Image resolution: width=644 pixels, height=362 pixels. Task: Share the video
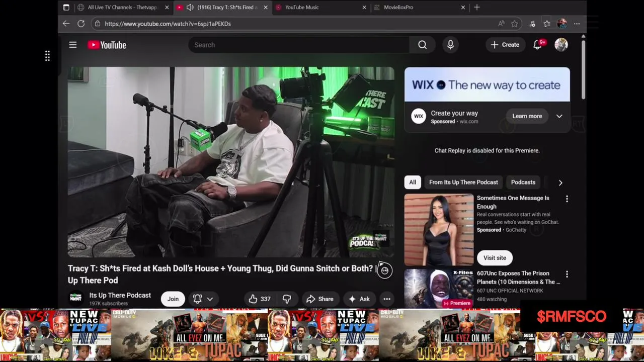click(x=320, y=299)
